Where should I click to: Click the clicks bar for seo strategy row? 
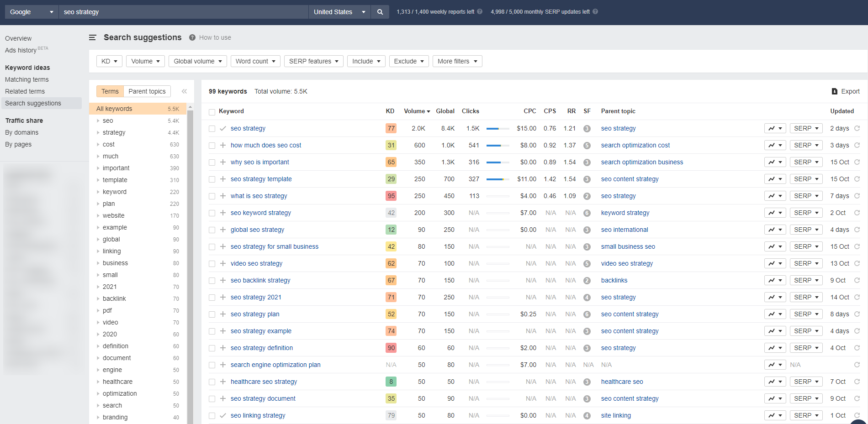tap(498, 129)
